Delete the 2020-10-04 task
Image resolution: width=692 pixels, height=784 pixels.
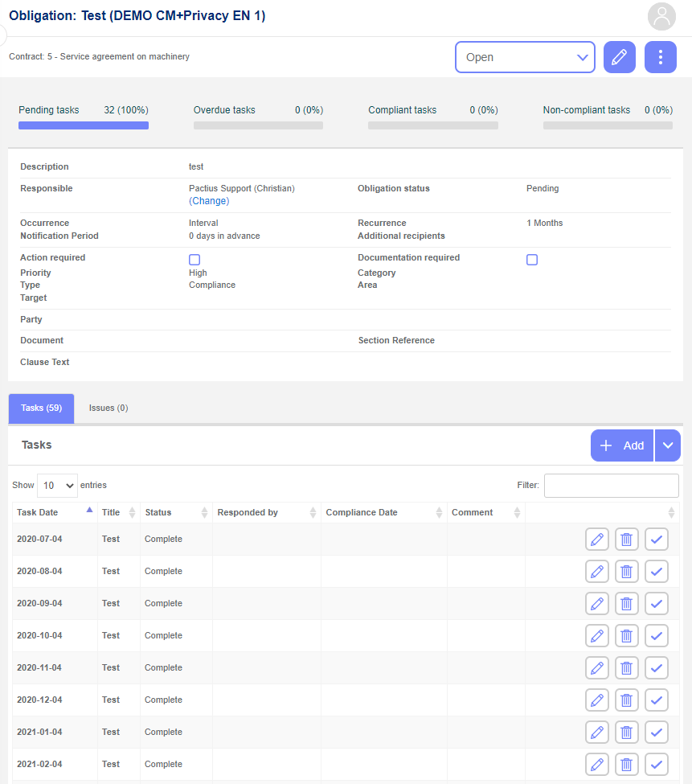click(x=627, y=635)
